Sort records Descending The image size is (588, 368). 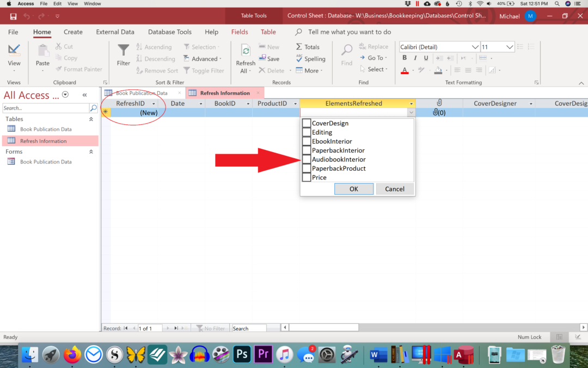pos(155,59)
